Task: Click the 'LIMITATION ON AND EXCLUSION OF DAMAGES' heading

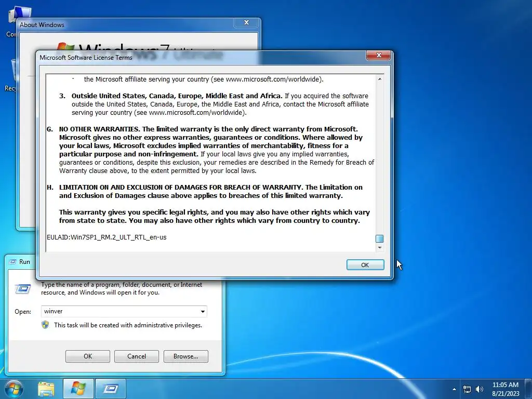Action: pyautogui.click(x=181, y=187)
